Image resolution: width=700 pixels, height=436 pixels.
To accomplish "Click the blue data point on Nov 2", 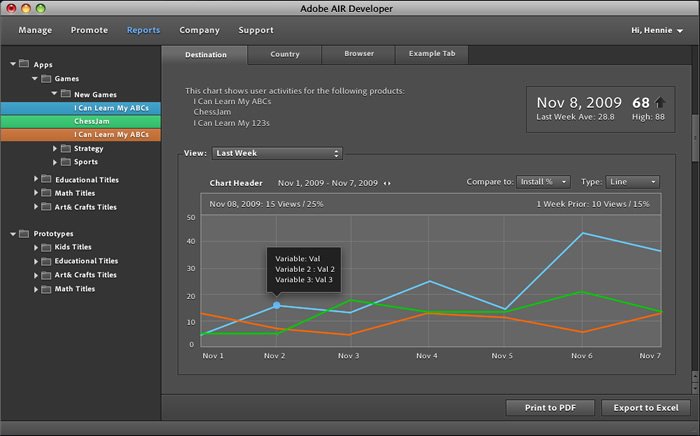I will [x=277, y=305].
